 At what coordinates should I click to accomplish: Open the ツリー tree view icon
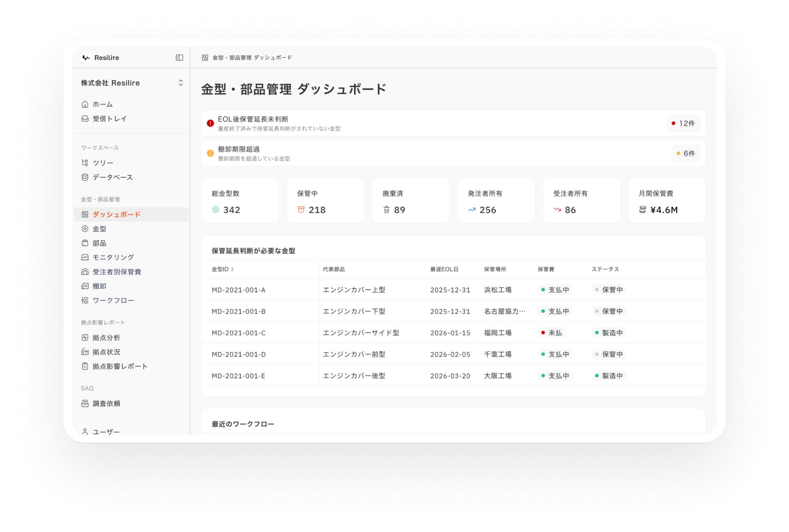(85, 163)
